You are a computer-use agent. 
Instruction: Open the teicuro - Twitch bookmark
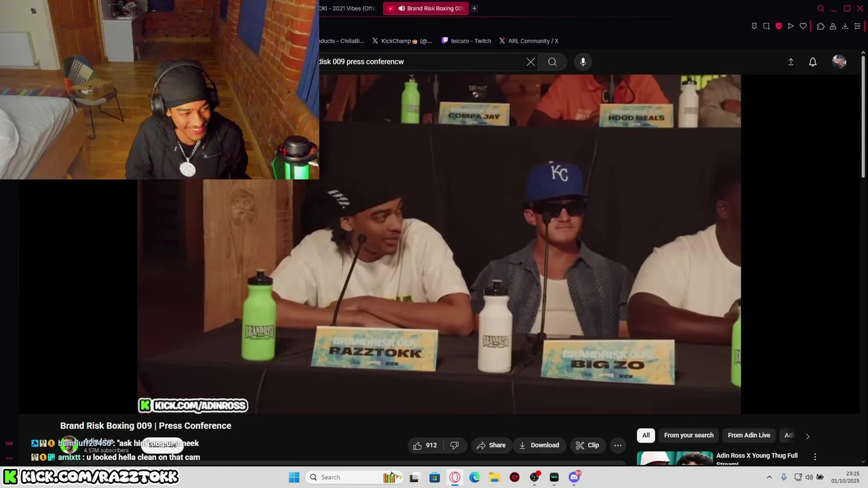[x=467, y=41]
